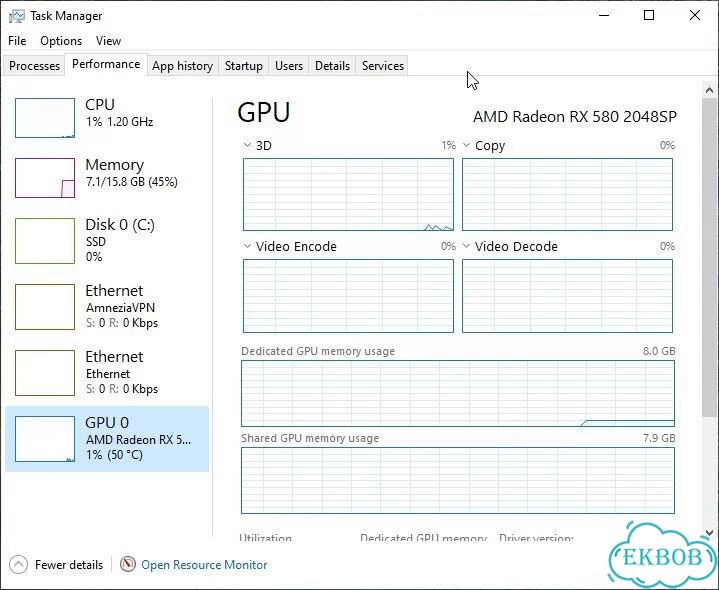Image resolution: width=719 pixels, height=590 pixels.
Task: Click the Copy engine usage graph
Action: (567, 194)
